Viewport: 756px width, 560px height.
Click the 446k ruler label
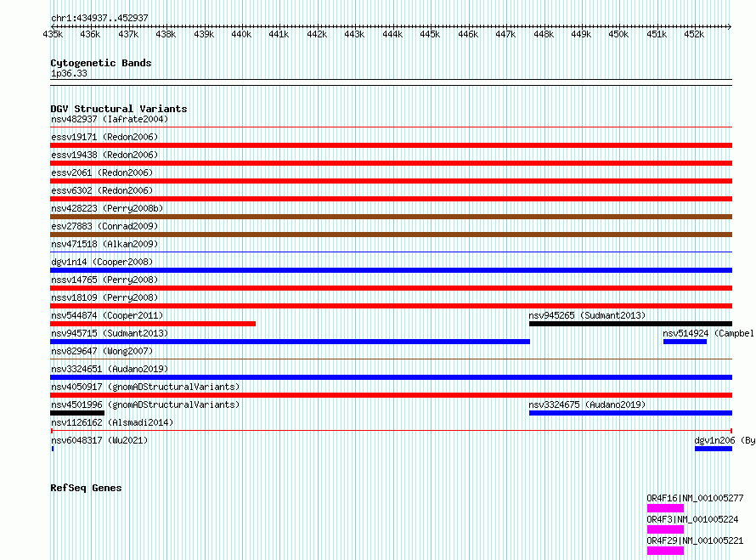point(468,34)
